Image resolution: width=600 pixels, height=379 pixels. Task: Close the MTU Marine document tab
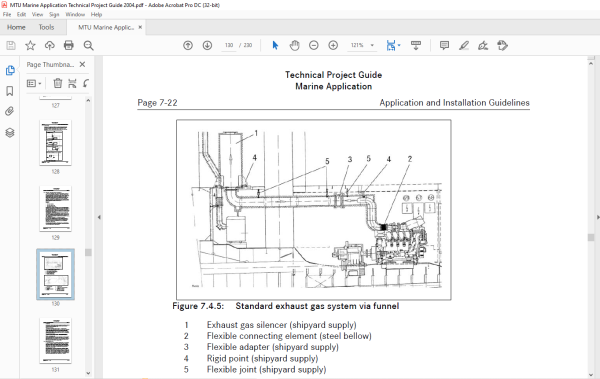click(140, 27)
